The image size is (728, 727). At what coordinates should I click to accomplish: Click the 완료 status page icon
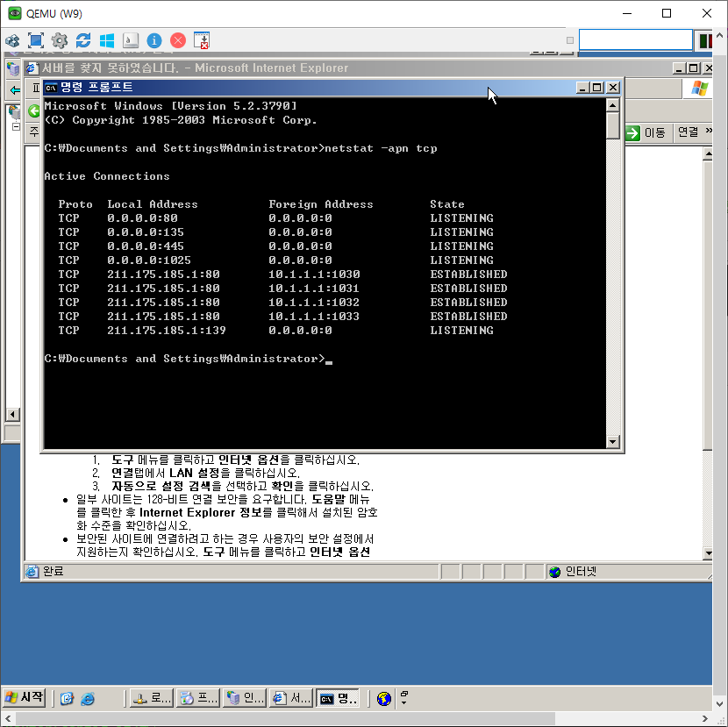pyautogui.click(x=32, y=572)
